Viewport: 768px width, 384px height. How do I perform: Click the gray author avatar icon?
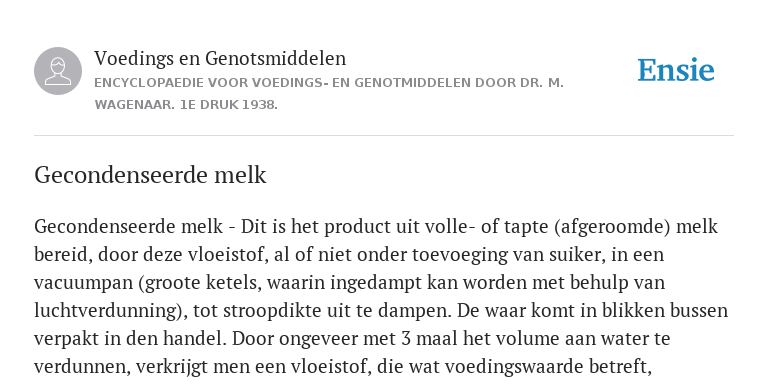[x=58, y=71]
